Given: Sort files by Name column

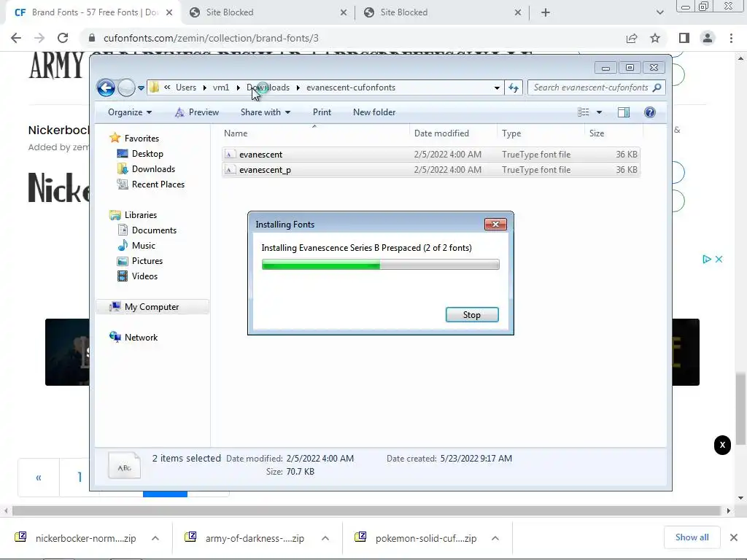Looking at the screenshot, I should coord(314,133).
